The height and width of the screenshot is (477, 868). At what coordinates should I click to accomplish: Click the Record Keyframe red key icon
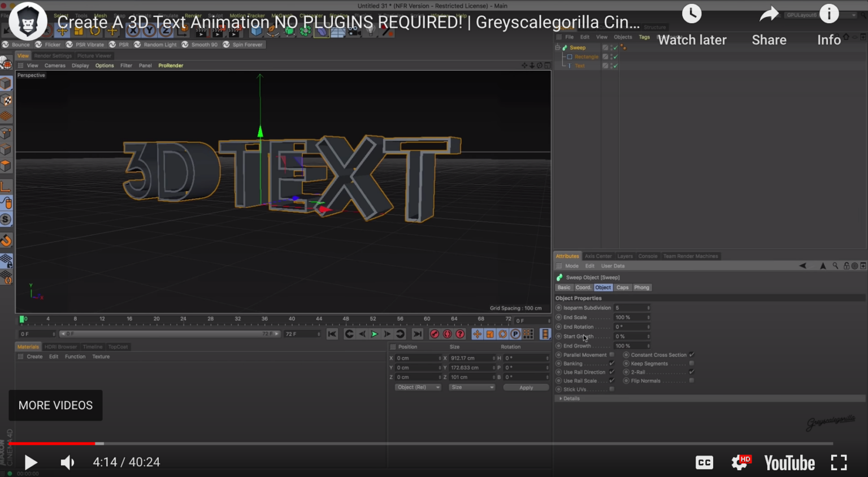[435, 334]
